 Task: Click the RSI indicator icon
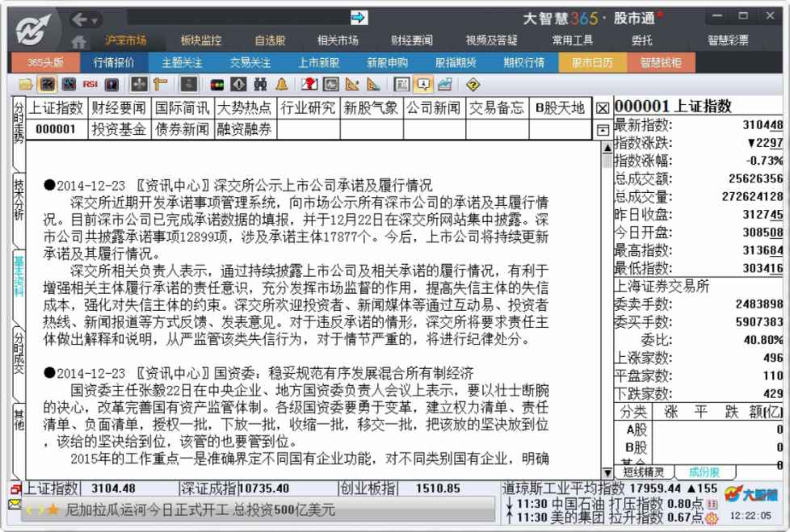90,85
